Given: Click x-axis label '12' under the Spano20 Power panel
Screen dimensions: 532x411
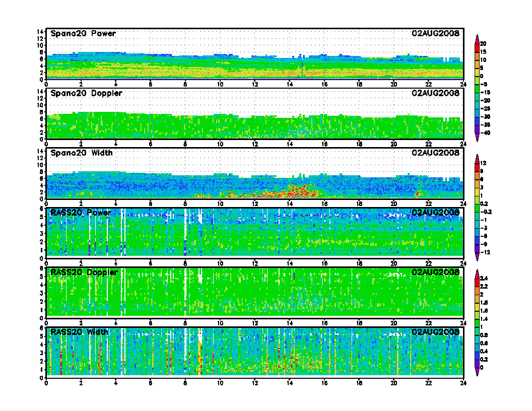Looking at the screenshot, I should [x=255, y=85].
